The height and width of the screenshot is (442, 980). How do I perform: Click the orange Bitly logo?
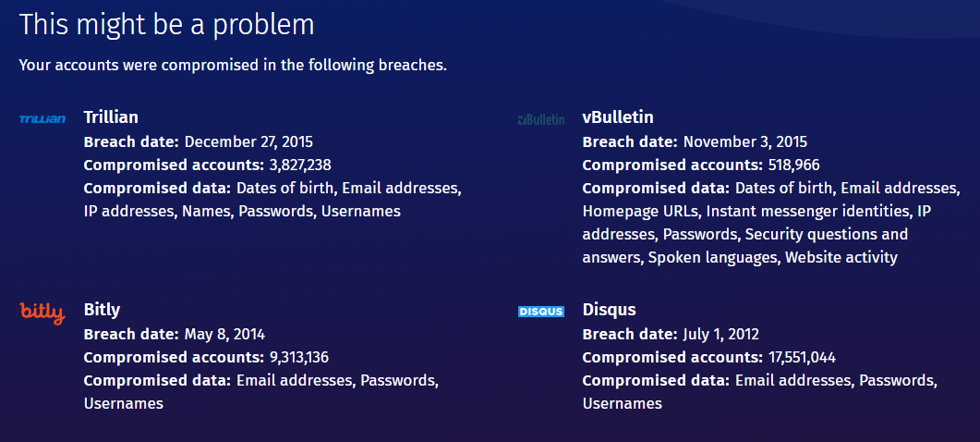pos(42,313)
